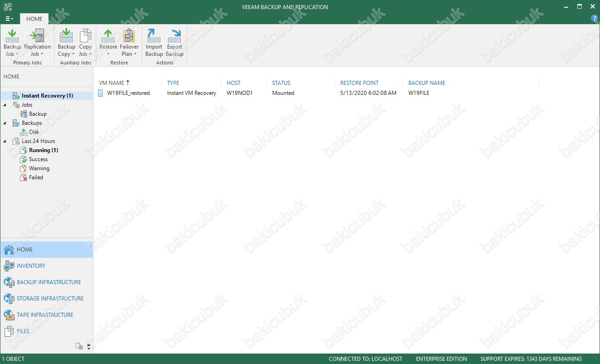600x364 pixels.
Task: Select the W19FILE_restored row
Action: click(x=318, y=93)
